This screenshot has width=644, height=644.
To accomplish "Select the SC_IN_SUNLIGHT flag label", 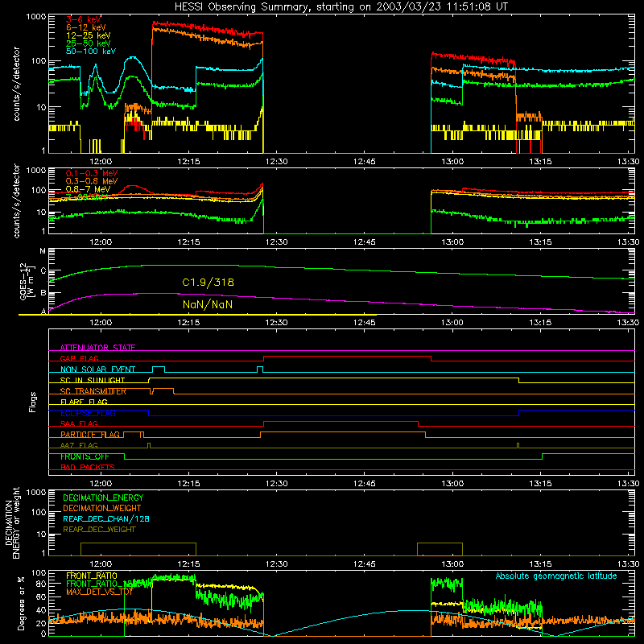I will coord(93,380).
